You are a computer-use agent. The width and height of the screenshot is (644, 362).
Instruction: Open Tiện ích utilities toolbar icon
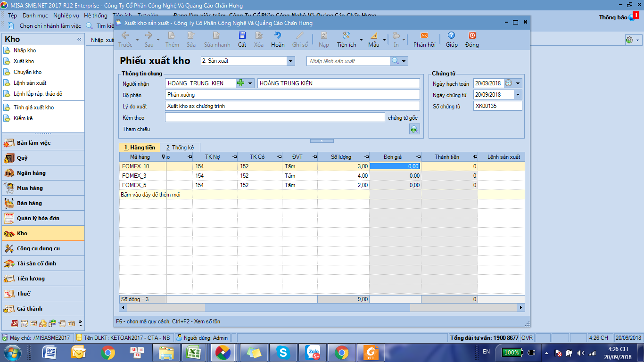346,35
